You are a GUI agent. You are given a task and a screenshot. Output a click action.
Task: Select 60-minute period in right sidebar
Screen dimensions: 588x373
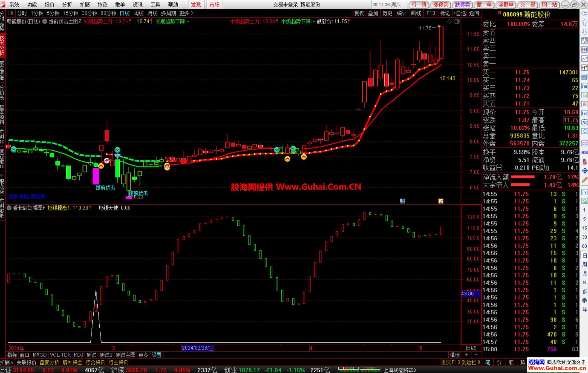click(x=584, y=246)
